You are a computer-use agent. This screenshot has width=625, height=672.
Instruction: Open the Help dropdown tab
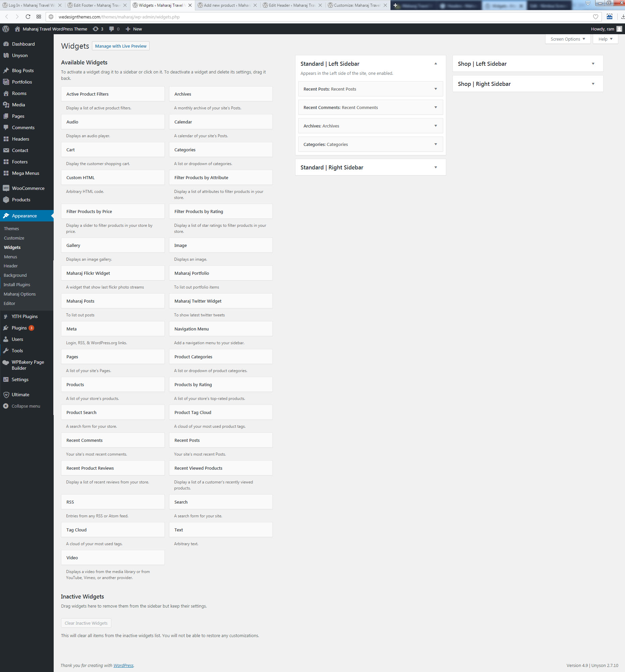point(605,39)
